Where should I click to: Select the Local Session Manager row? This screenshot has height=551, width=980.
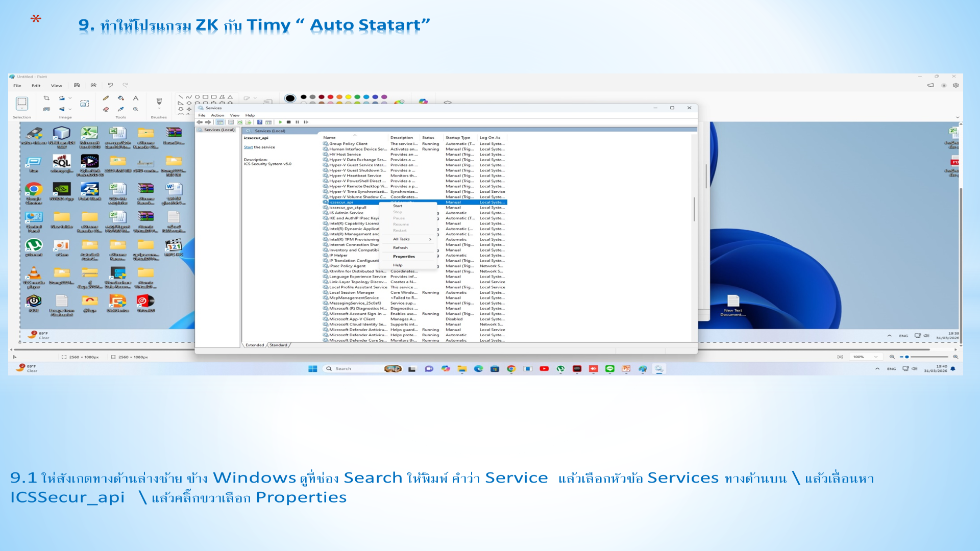pyautogui.click(x=414, y=293)
